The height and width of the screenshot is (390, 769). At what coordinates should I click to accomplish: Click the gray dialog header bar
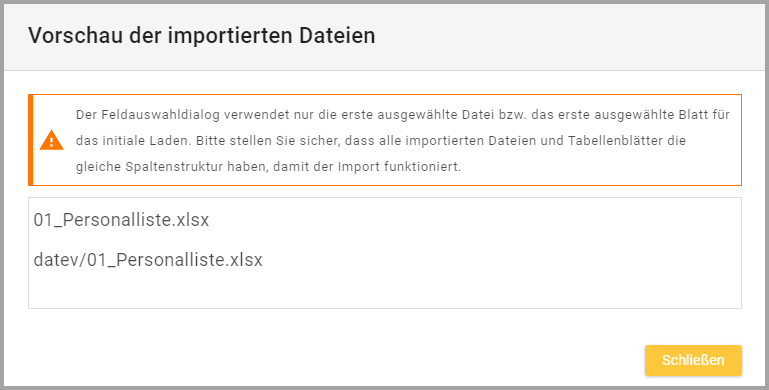click(x=384, y=37)
